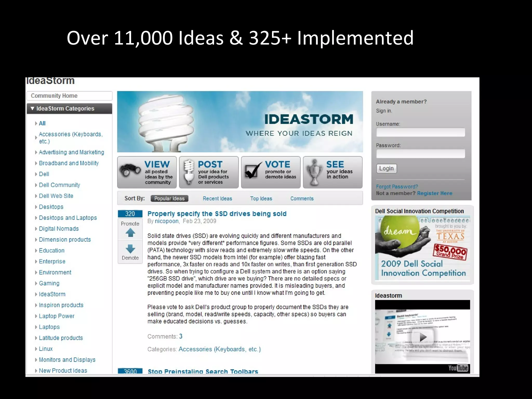This screenshot has height=399, width=532.
Task: Open the 2009 Dell Social Innovation Competition banner
Action: (x=423, y=248)
